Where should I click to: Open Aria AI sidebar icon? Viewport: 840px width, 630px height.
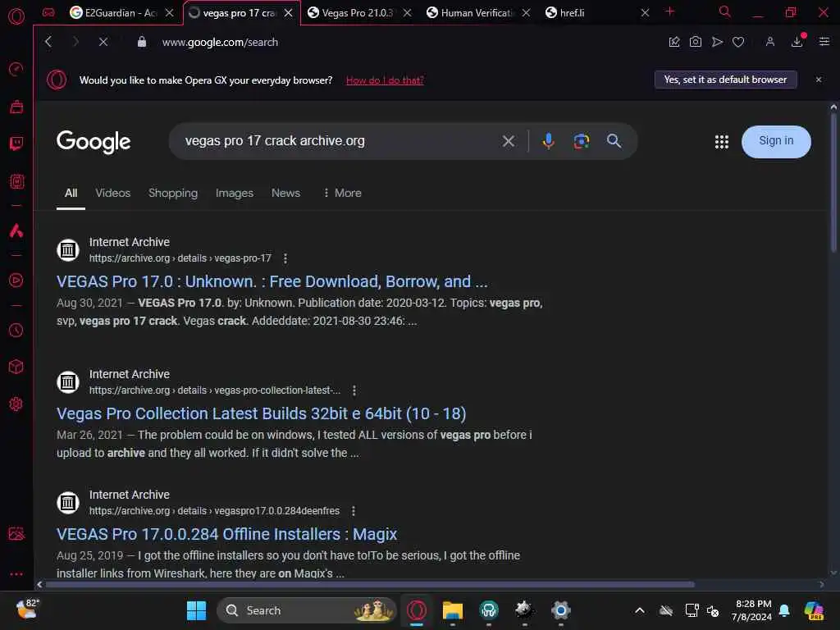click(x=16, y=231)
